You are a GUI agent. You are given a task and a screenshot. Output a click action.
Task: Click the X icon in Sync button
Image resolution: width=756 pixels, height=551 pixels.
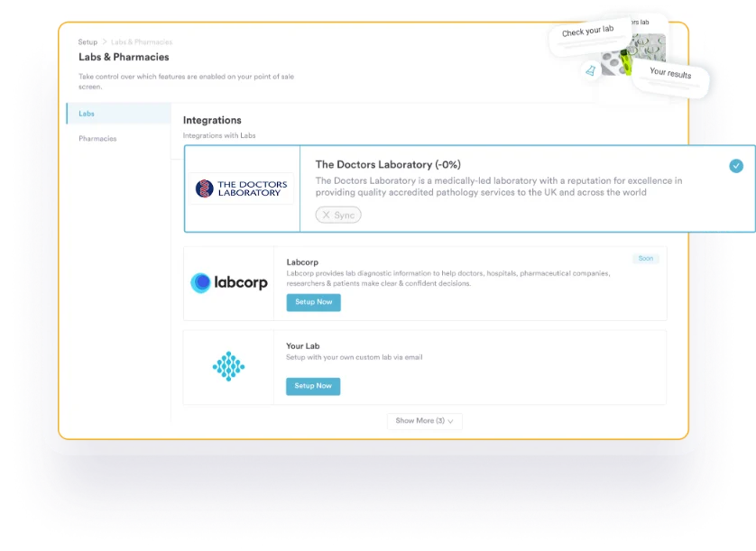(327, 216)
